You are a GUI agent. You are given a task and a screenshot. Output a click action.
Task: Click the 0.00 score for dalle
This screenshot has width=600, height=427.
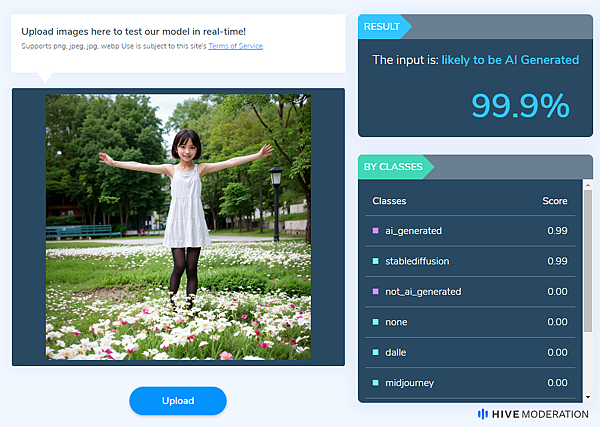click(x=557, y=352)
